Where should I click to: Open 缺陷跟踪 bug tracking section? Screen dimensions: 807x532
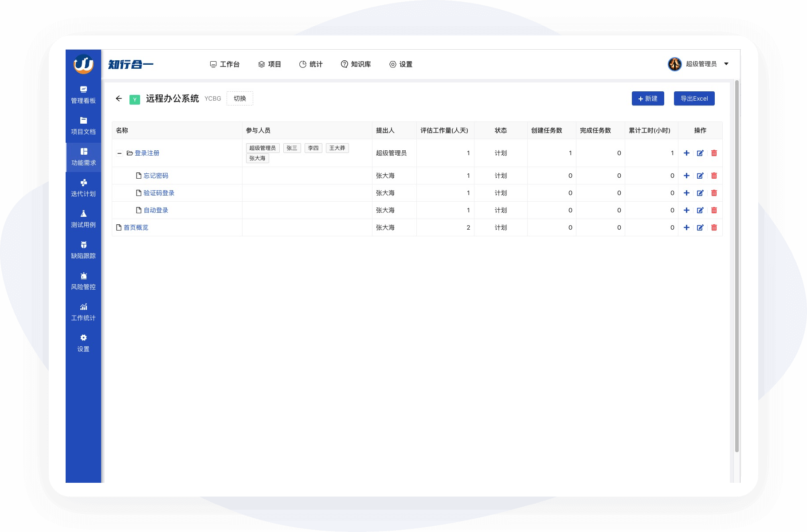coord(83,250)
